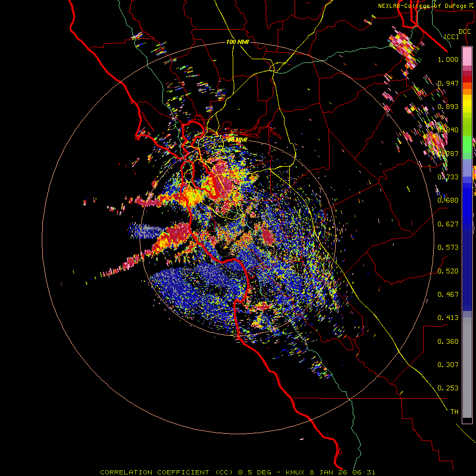Select the 0.253 scale value
Image resolution: width=476 pixels, height=476 pixels.
click(448, 388)
